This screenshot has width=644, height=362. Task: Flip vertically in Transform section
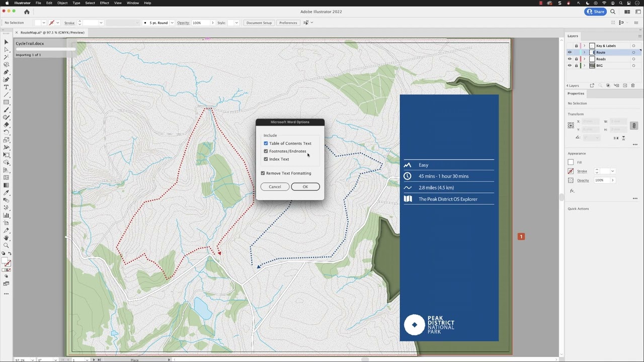coord(623,138)
